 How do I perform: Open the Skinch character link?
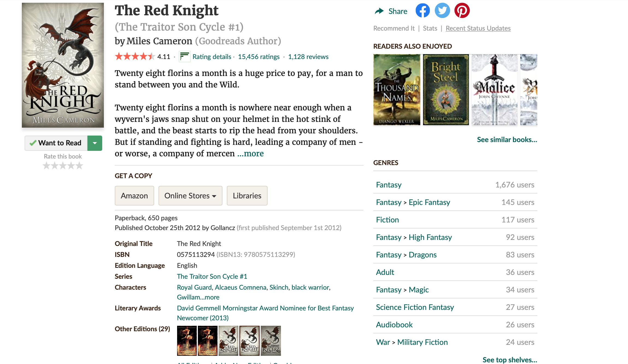279,287
